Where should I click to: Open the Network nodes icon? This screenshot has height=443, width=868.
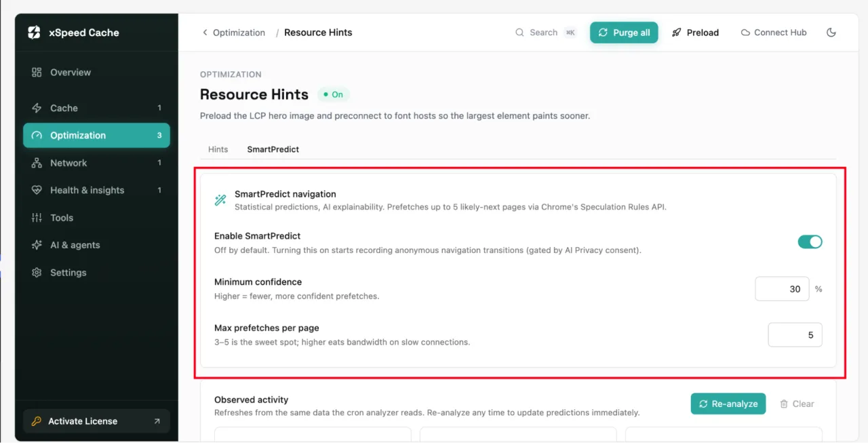(x=37, y=163)
